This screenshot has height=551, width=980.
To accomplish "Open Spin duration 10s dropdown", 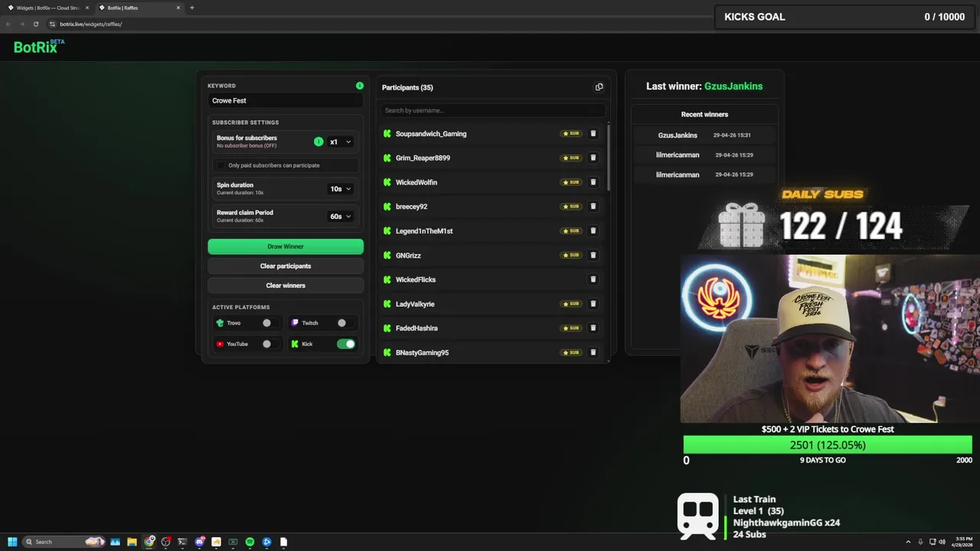I will [341, 189].
